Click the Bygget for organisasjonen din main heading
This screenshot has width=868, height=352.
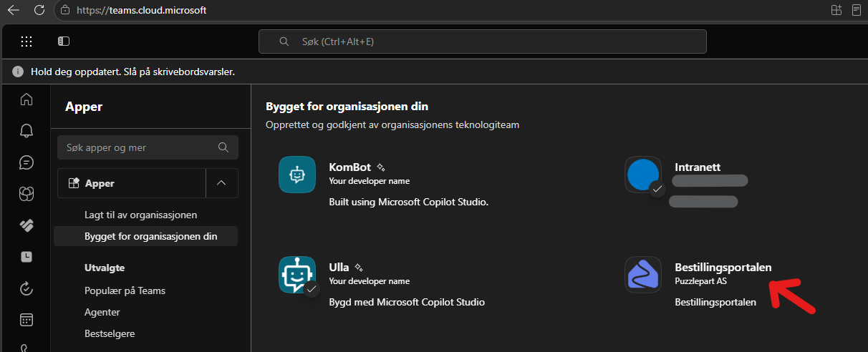tap(347, 107)
